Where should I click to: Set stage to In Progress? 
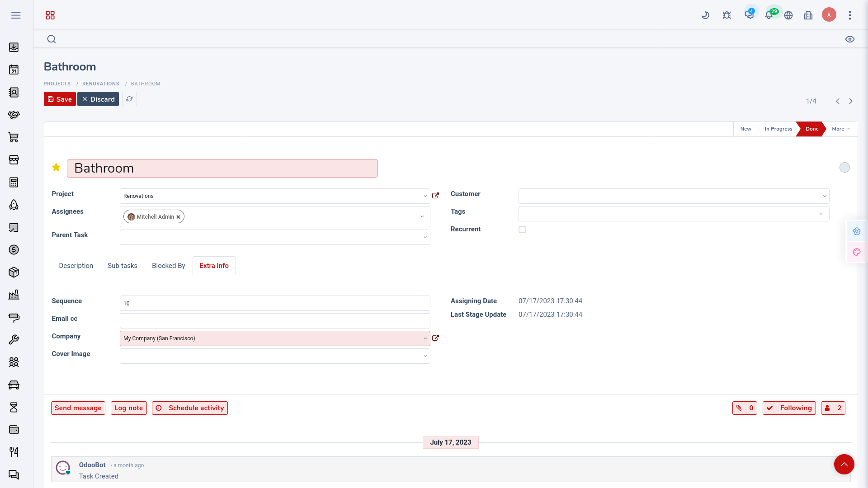(x=778, y=129)
